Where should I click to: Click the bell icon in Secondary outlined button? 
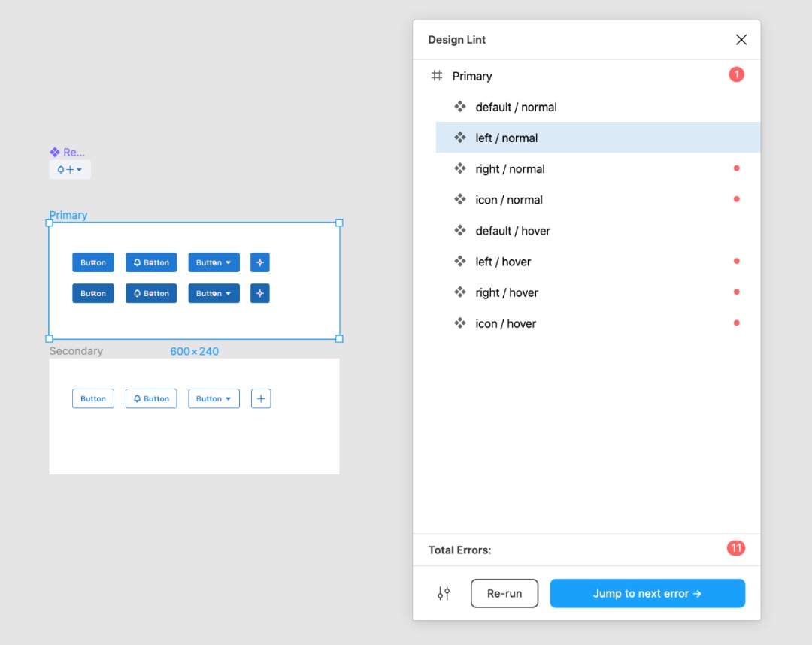pos(137,398)
